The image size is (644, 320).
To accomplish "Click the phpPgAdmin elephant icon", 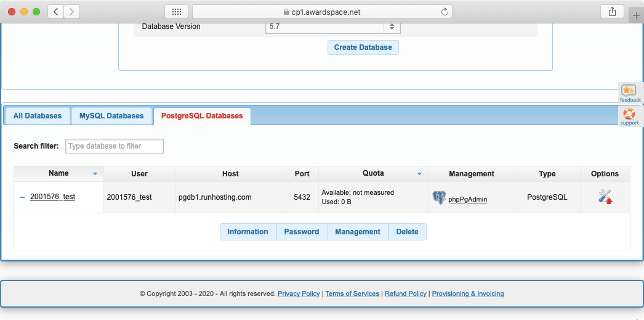I will (x=439, y=197).
